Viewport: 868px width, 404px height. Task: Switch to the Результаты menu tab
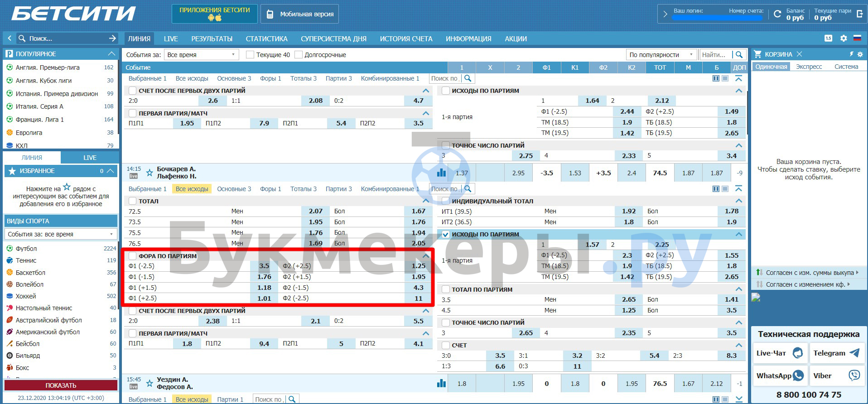coord(212,38)
